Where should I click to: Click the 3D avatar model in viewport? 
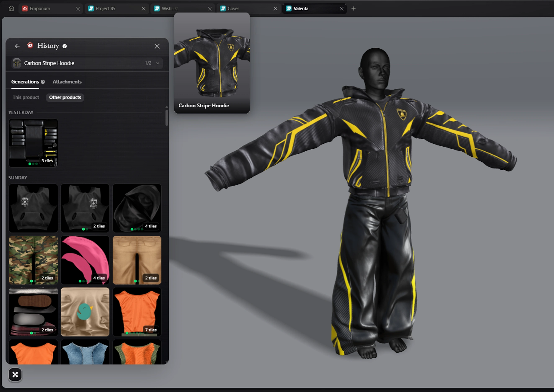click(376, 203)
